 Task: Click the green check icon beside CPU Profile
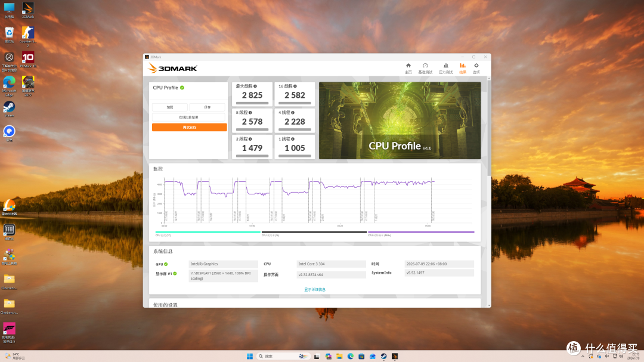(182, 88)
